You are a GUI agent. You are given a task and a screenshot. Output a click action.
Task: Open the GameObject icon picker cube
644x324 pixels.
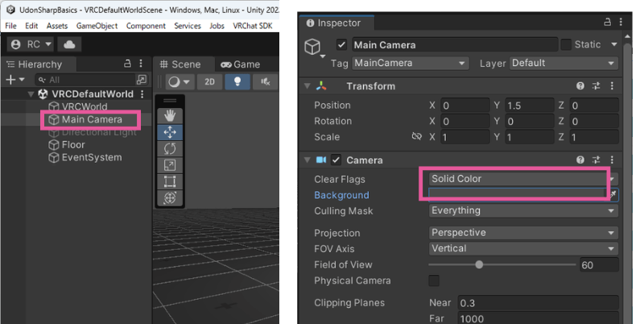[x=313, y=47]
